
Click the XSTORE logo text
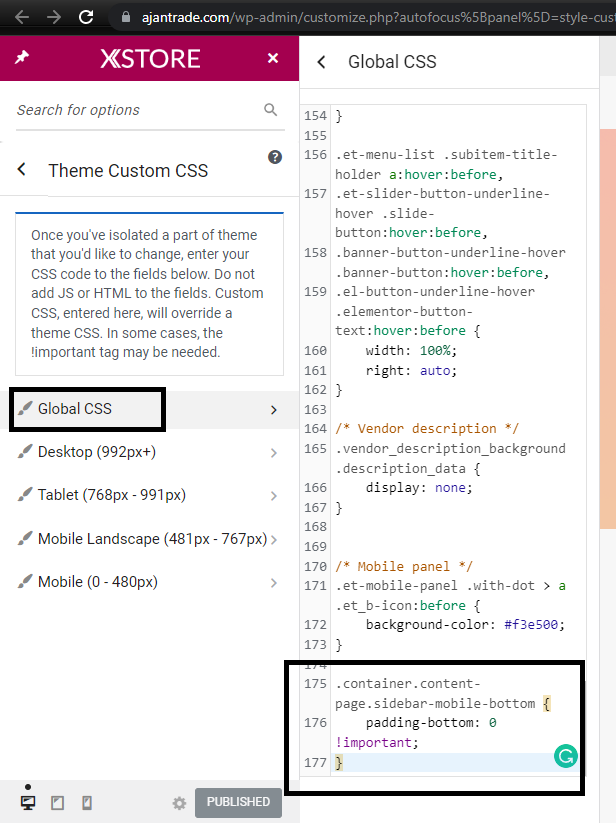150,58
